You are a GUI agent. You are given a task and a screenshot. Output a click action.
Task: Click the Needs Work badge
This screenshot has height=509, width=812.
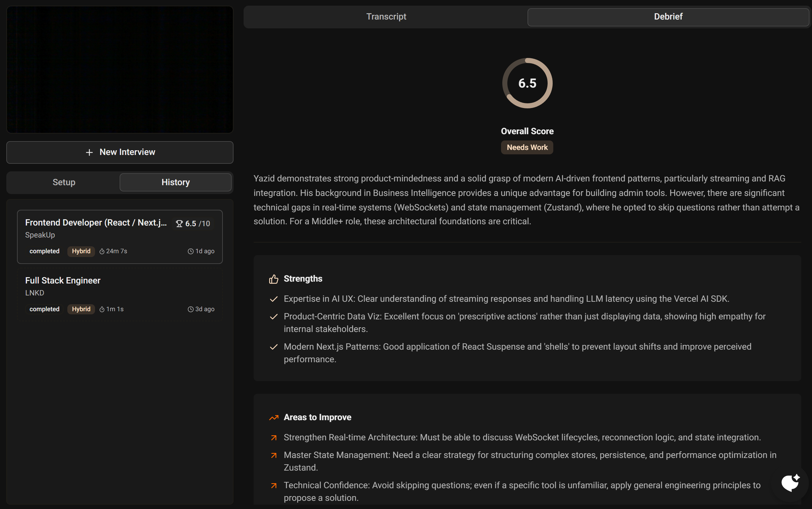pos(527,147)
